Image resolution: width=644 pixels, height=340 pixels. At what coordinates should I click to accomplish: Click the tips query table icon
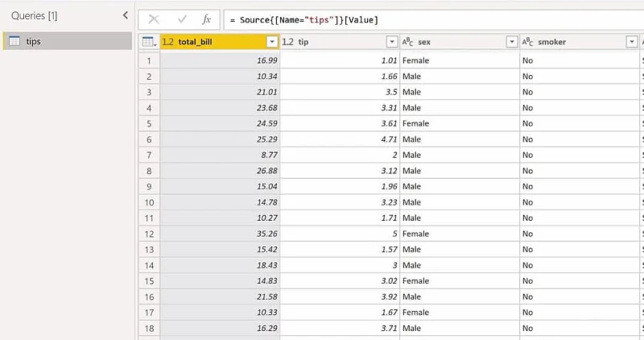[14, 41]
